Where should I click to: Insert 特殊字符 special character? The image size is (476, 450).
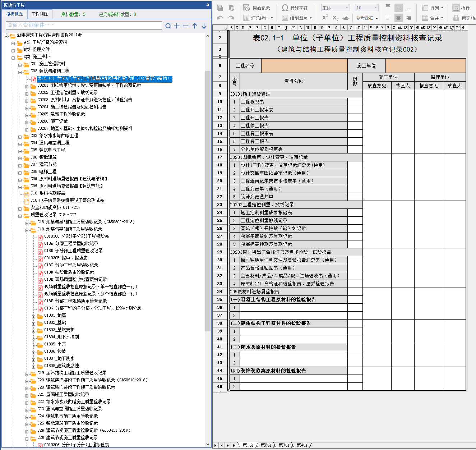pyautogui.click(x=295, y=8)
